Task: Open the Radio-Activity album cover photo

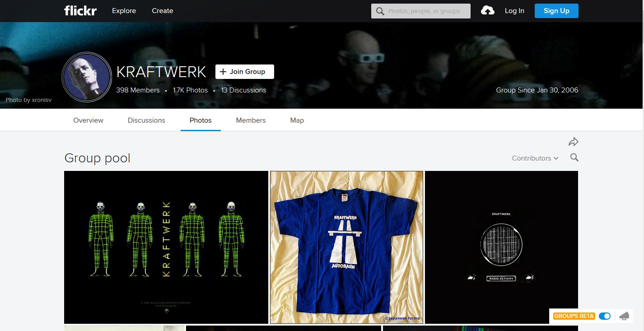Action: [x=501, y=247]
